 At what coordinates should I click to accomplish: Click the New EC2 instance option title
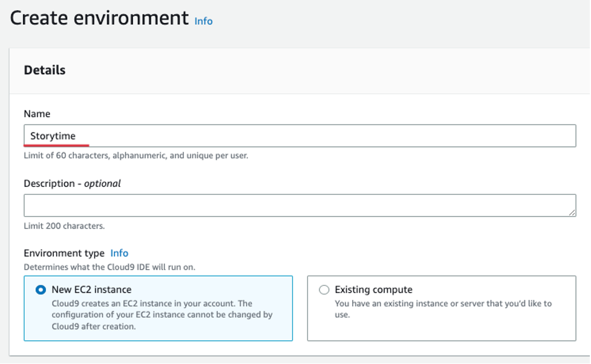(x=91, y=290)
